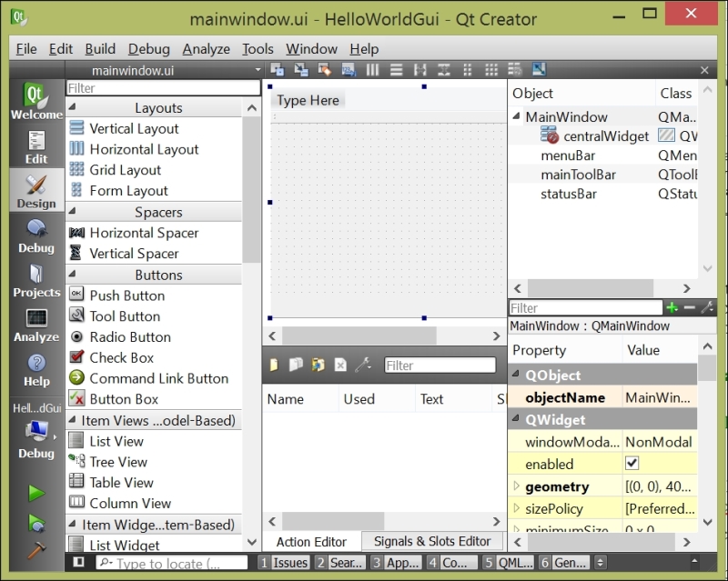Select Edit Signals/Slots toolbar icon
Viewport: 728px width, 581px height.
[x=301, y=70]
